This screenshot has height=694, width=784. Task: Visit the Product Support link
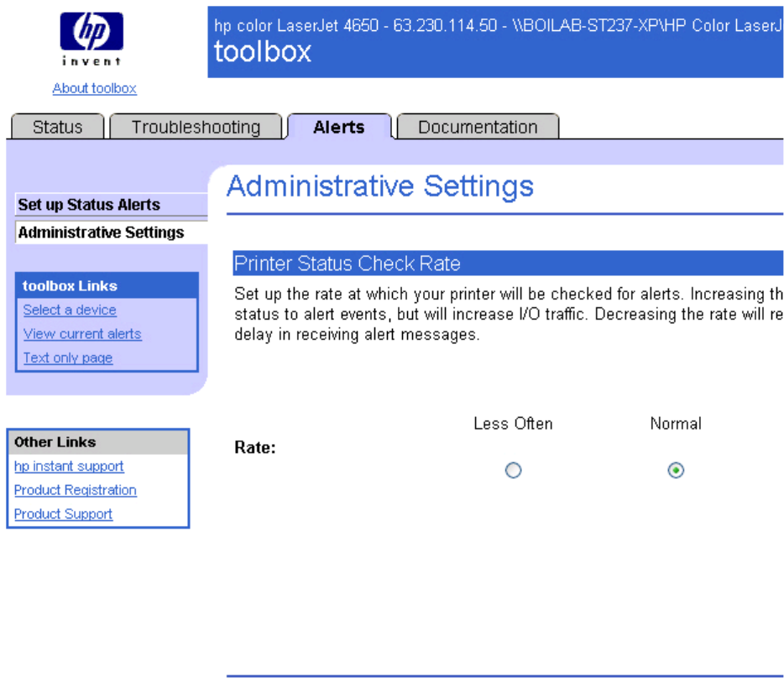(x=63, y=514)
